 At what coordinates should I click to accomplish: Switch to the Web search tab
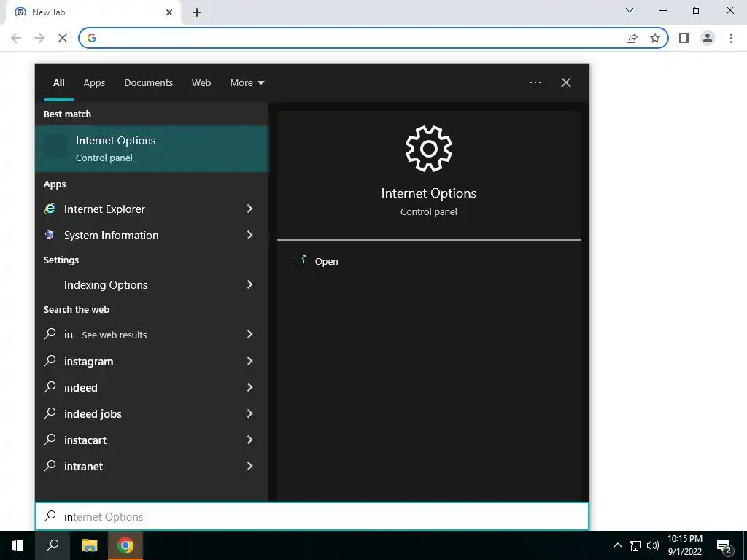[x=201, y=83]
